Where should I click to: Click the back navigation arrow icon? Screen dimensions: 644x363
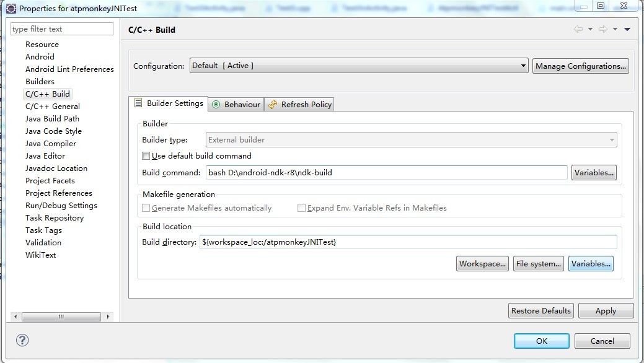pyautogui.click(x=578, y=29)
